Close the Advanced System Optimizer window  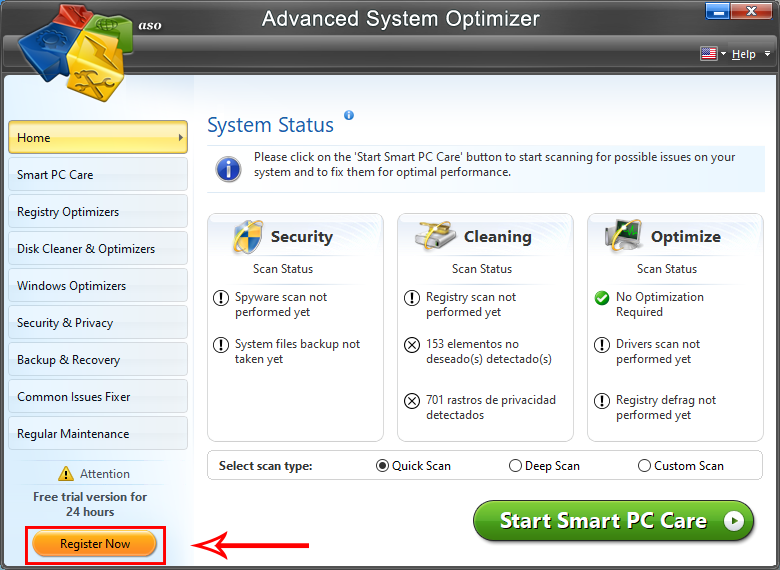(x=752, y=11)
